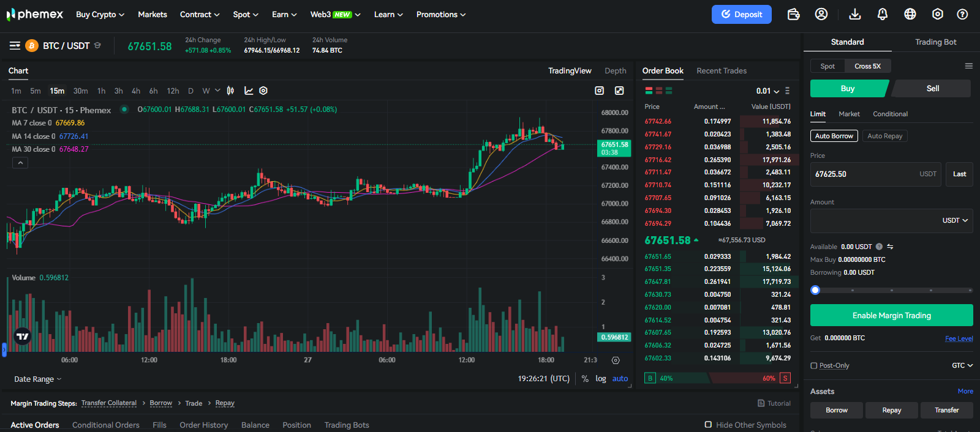980x432 pixels.
Task: Open the GTC time-in-force dropdown
Action: 962,365
